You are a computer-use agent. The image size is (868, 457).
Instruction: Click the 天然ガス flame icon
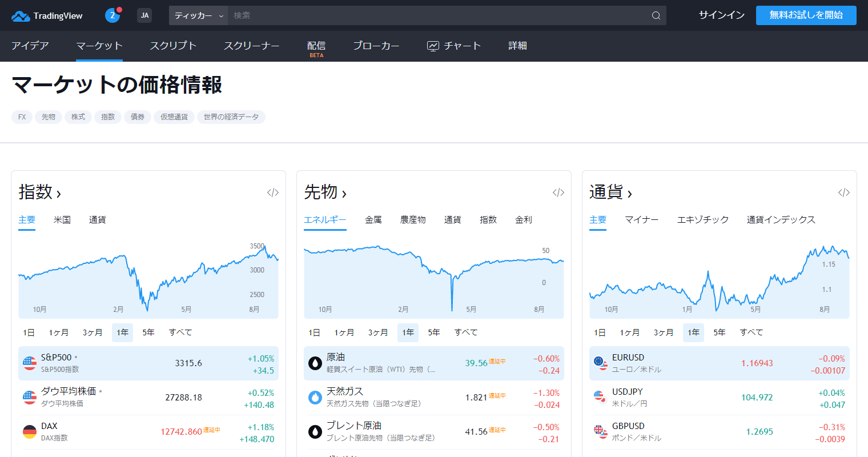(x=315, y=398)
